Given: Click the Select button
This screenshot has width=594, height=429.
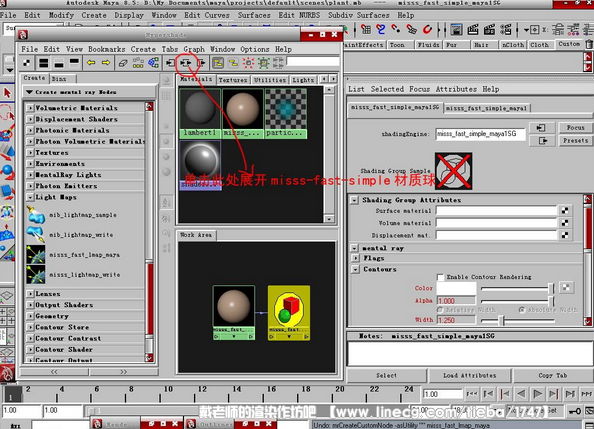Looking at the screenshot, I should [386, 376].
